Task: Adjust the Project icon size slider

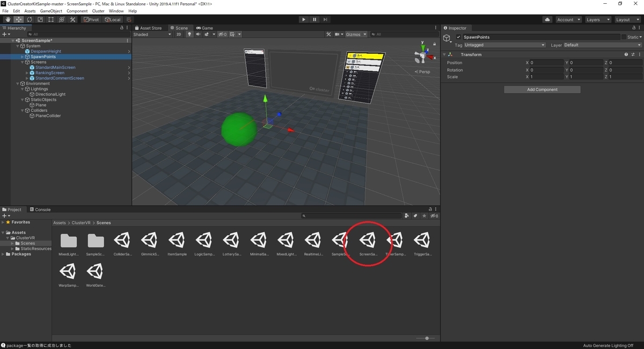Action: (427, 338)
